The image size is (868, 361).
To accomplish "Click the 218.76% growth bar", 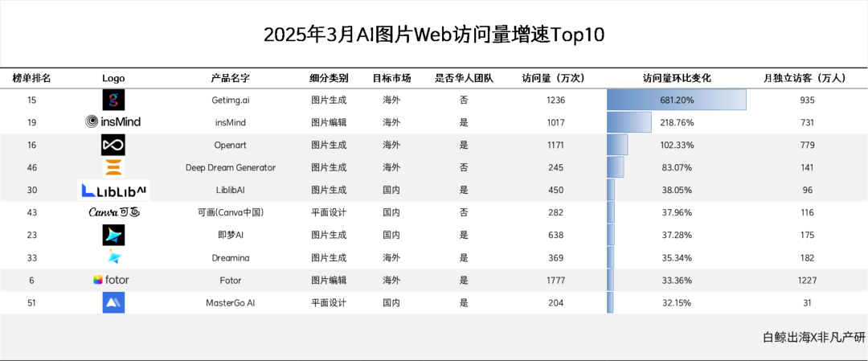I will [x=628, y=122].
